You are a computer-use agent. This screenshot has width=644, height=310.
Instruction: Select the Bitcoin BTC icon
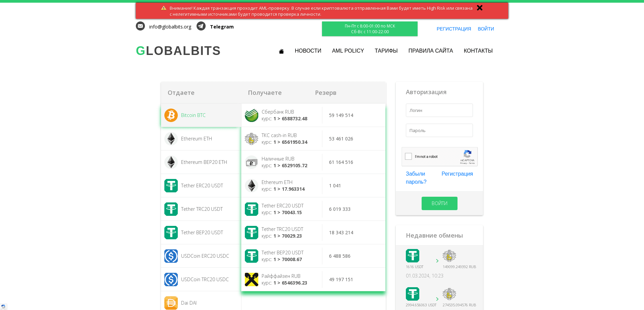click(x=171, y=115)
